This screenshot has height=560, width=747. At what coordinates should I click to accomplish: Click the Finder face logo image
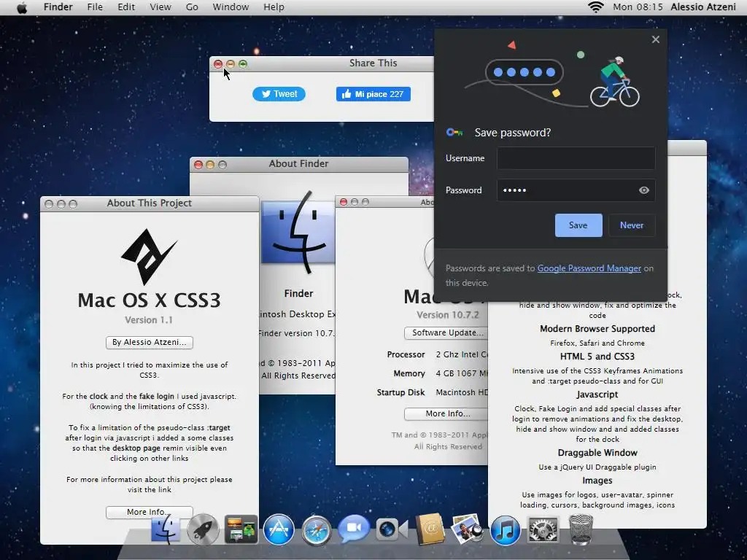(298, 232)
